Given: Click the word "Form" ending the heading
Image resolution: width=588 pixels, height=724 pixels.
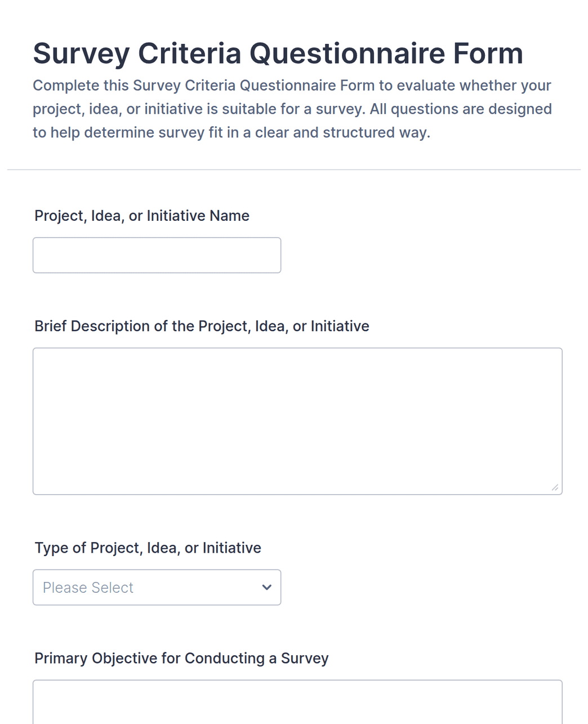Looking at the screenshot, I should (x=488, y=54).
